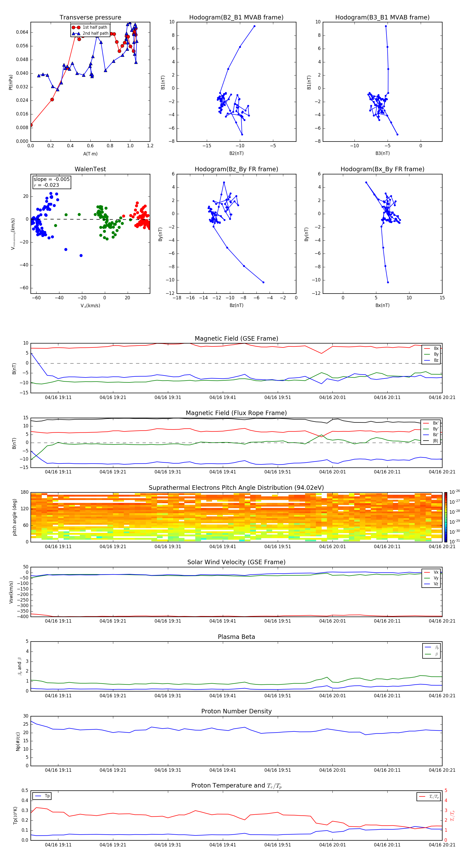Viewport: 473px width, 868px height.
Task: Click the 'B3(nT)' x-axis label
Action: [x=382, y=153]
